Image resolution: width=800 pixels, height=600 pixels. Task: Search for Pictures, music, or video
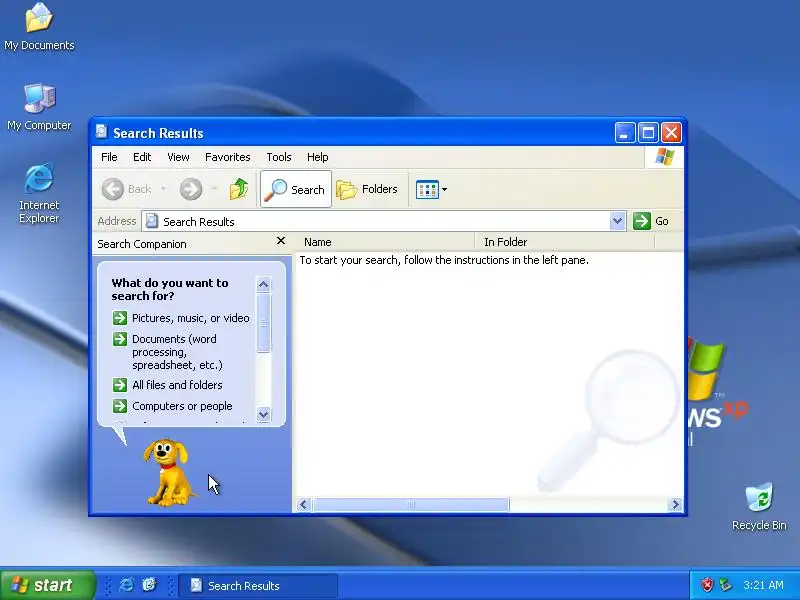point(191,318)
